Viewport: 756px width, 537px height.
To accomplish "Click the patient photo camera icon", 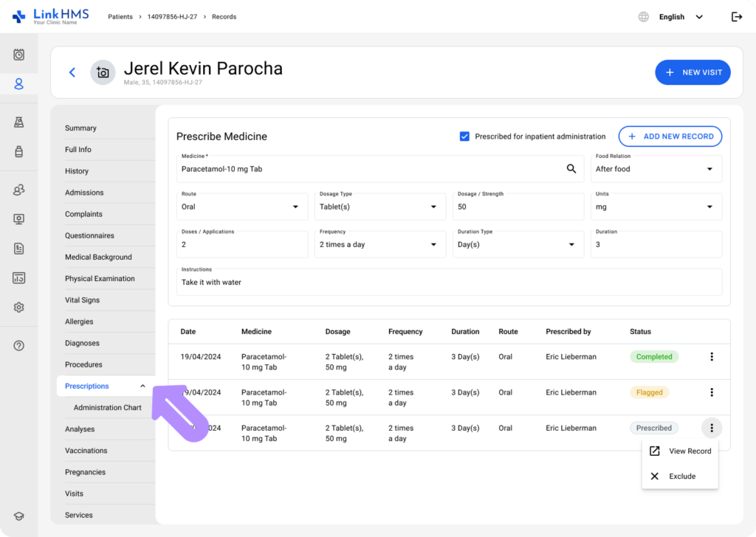I will click(x=103, y=72).
